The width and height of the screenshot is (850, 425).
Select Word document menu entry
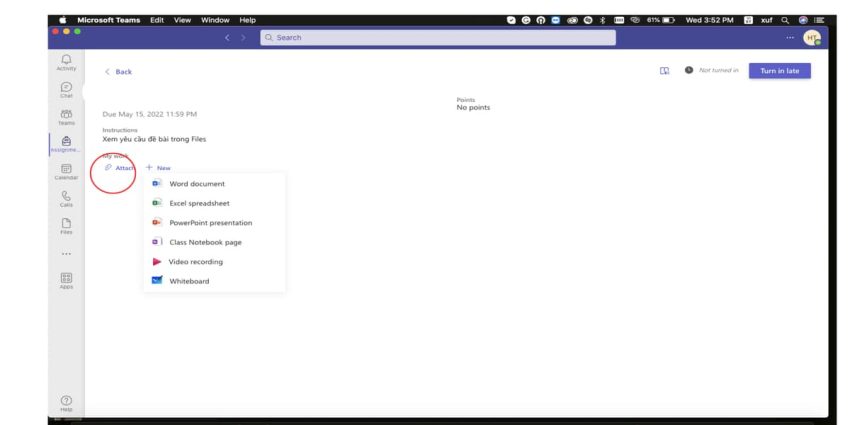tap(215, 184)
